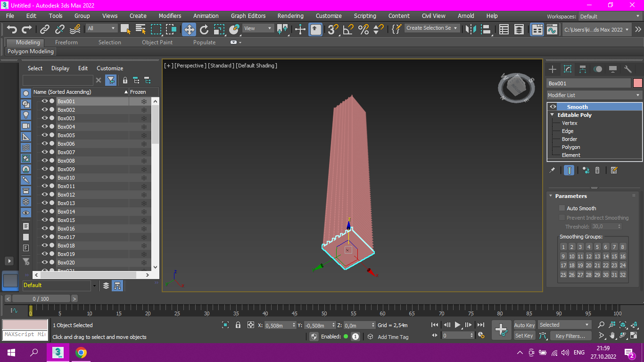Enable the Auto Smooth checkbox
Image resolution: width=644 pixels, height=362 pixels.
click(x=562, y=208)
